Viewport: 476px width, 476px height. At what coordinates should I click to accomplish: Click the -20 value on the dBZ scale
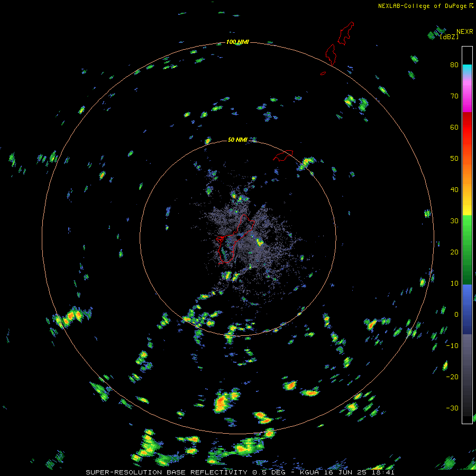click(x=452, y=377)
